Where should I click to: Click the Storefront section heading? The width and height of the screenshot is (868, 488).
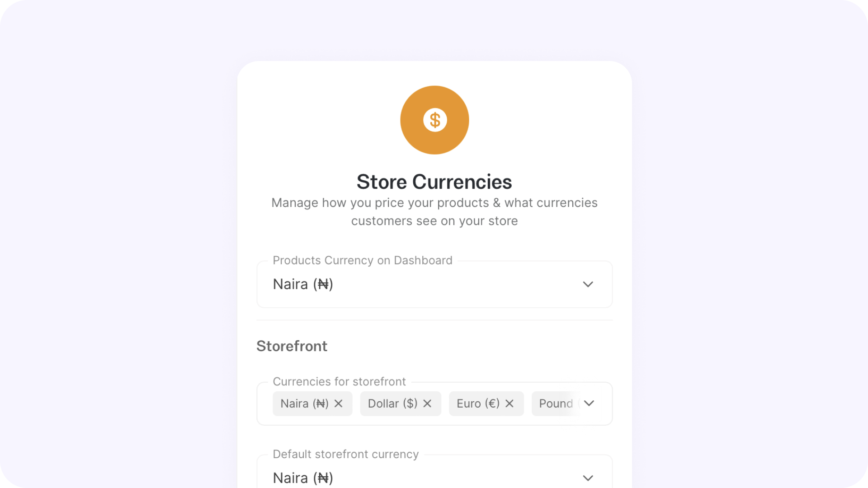click(x=292, y=346)
